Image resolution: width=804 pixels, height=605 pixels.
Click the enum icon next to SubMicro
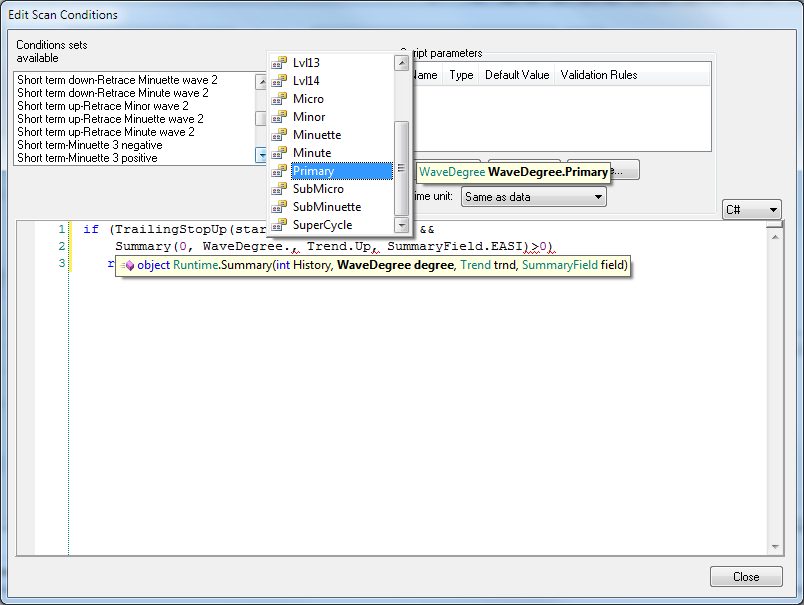pos(278,188)
